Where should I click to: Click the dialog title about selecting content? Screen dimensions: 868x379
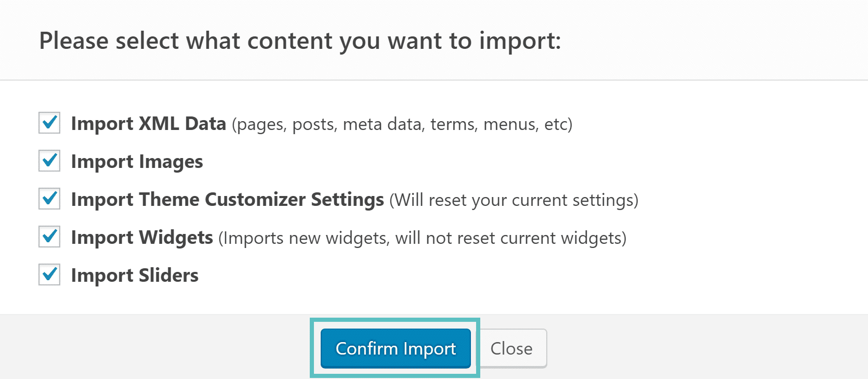point(300,41)
